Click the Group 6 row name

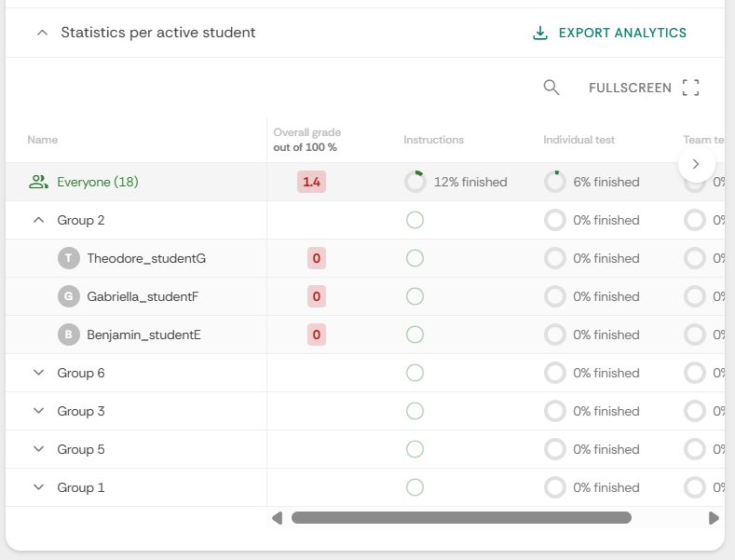pos(81,373)
